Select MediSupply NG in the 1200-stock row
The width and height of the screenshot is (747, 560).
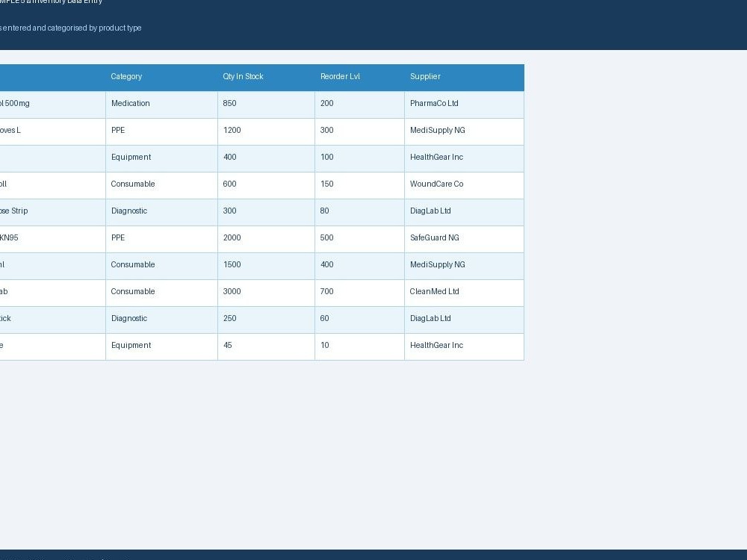pos(464,131)
